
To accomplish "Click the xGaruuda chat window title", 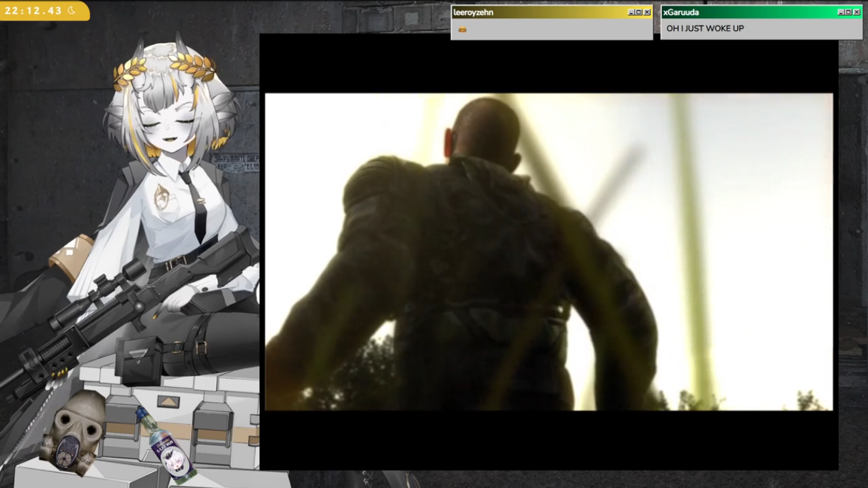I will pyautogui.click(x=681, y=12).
